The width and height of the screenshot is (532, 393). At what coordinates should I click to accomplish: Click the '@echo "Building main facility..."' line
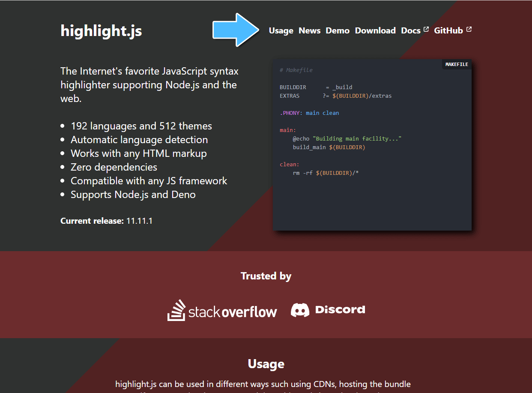coord(347,138)
